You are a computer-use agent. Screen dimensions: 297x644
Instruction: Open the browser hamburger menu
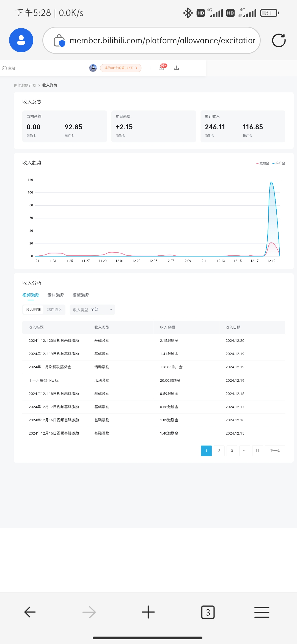tap(262, 612)
